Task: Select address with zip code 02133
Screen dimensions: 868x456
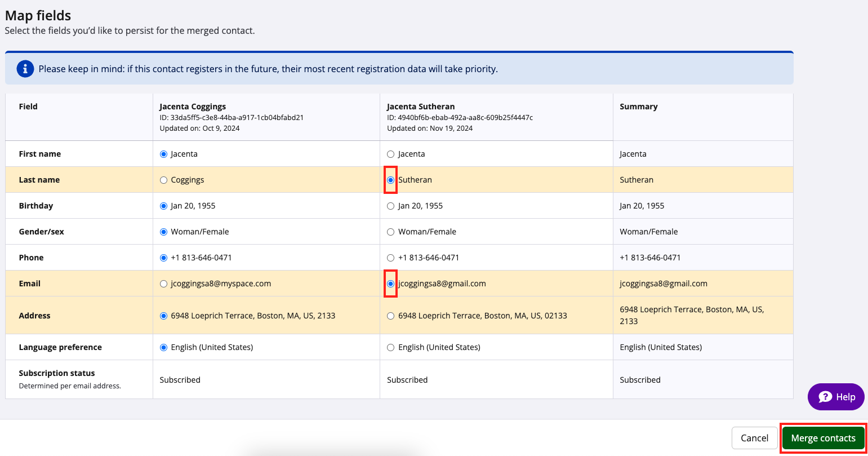Action: click(391, 316)
